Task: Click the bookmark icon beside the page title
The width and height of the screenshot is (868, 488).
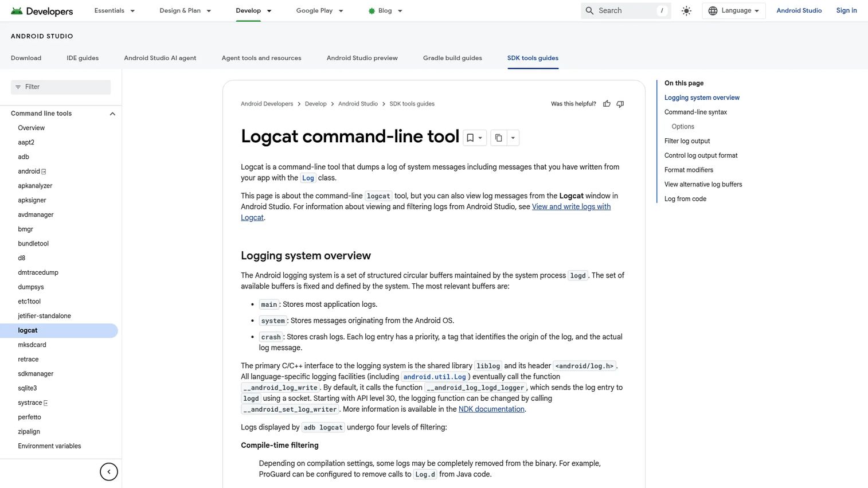Action: pos(470,138)
